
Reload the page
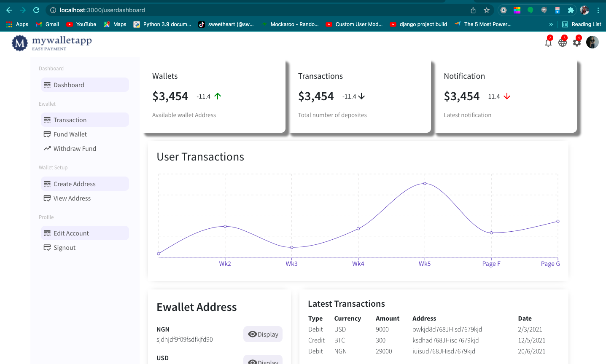coord(36,10)
